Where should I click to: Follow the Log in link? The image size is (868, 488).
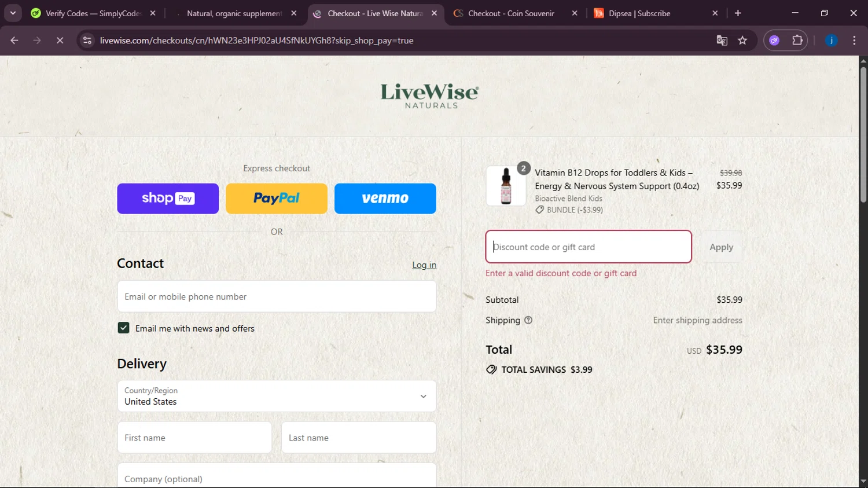point(424,265)
